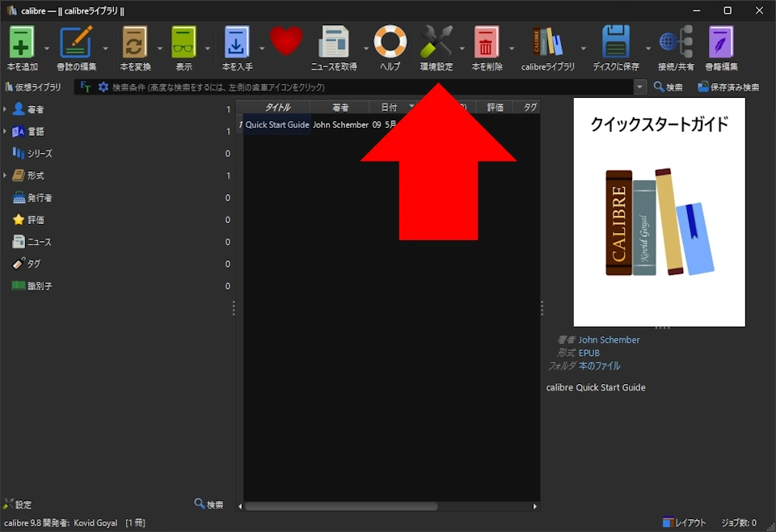The image size is (776, 532).
Task: Open dropdown arrow next to 本を削除
Action: [x=511, y=49]
